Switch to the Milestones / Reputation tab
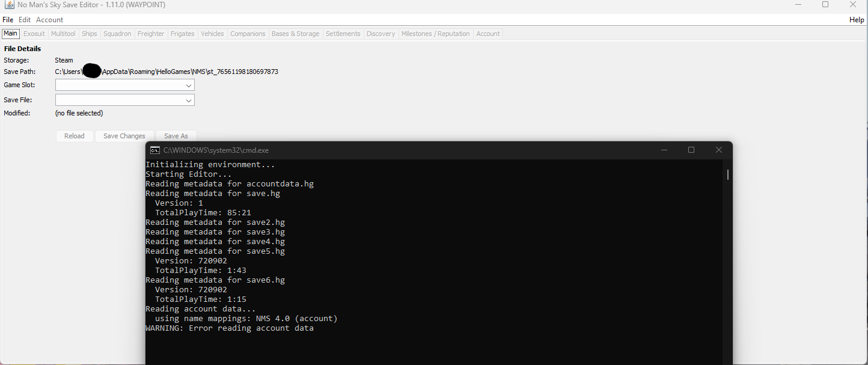The image size is (868, 365). [x=436, y=34]
